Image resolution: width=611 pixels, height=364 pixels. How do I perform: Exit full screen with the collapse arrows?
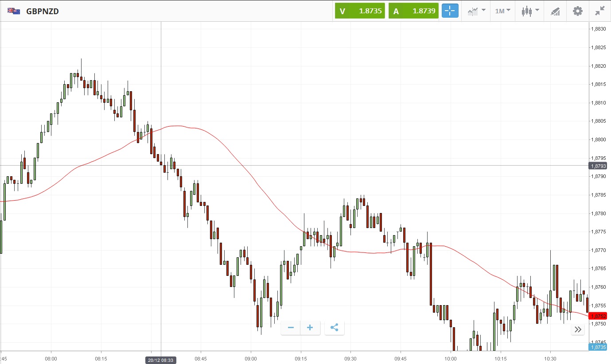tap(600, 11)
